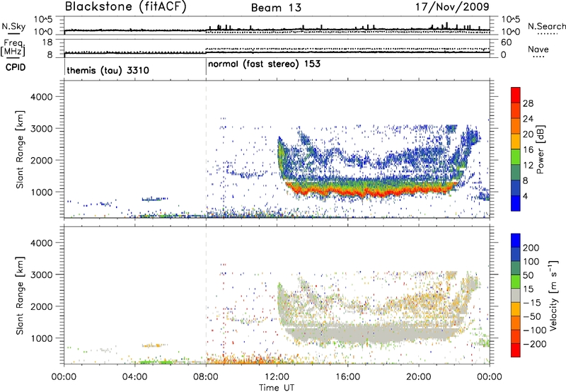This screenshot has height=392, width=566.
Task: Click the gray segment of the Velocity color bar
Action: tap(516, 295)
